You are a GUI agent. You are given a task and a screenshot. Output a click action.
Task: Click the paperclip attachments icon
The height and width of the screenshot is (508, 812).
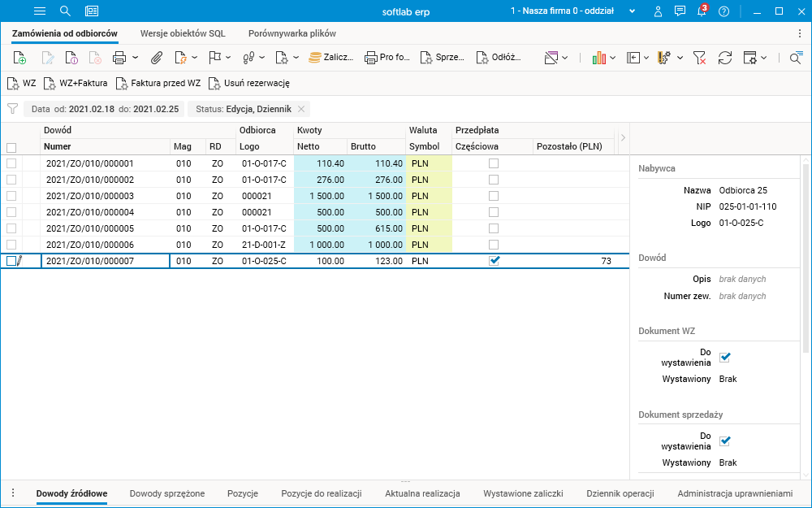pyautogui.click(x=157, y=58)
